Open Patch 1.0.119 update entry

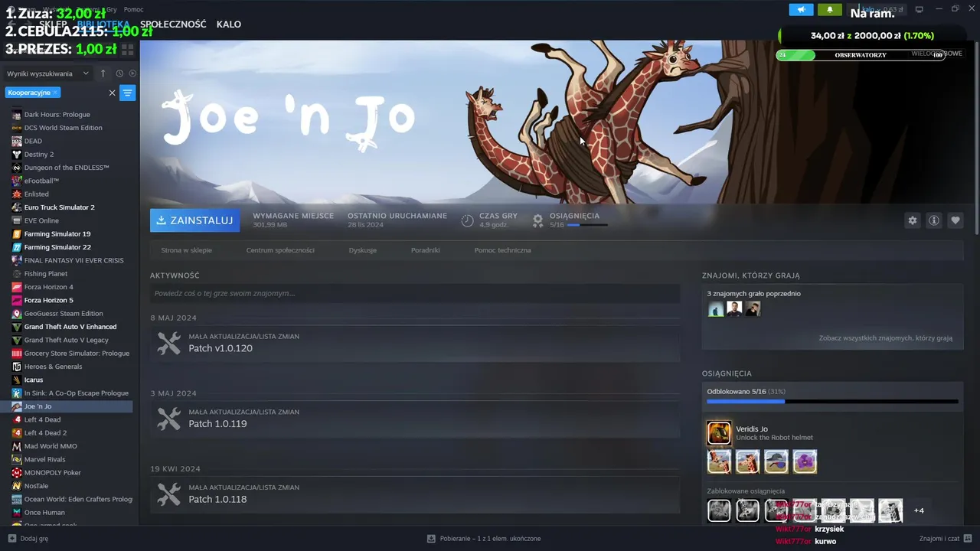coord(415,419)
